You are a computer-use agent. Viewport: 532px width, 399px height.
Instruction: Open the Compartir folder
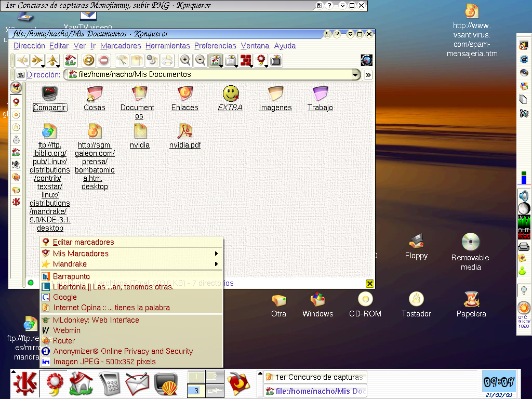click(49, 98)
